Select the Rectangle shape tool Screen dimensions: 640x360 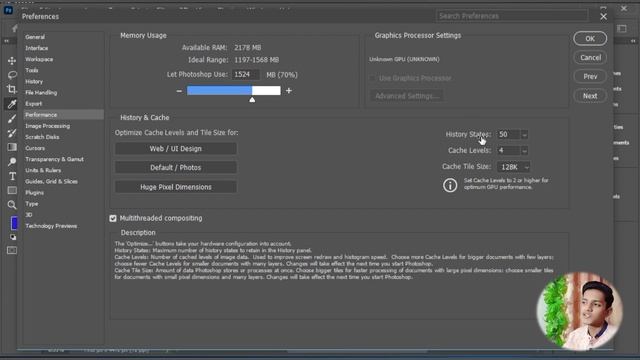coord(12,190)
